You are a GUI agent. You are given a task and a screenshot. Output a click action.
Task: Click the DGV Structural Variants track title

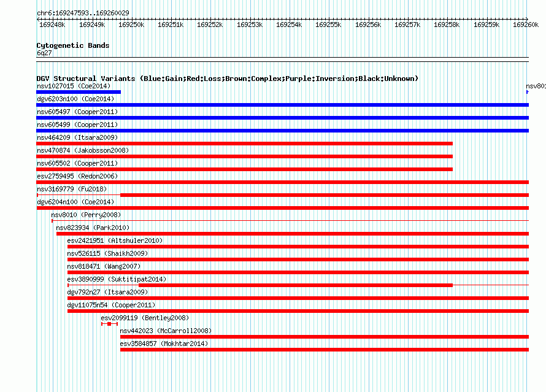(228, 79)
